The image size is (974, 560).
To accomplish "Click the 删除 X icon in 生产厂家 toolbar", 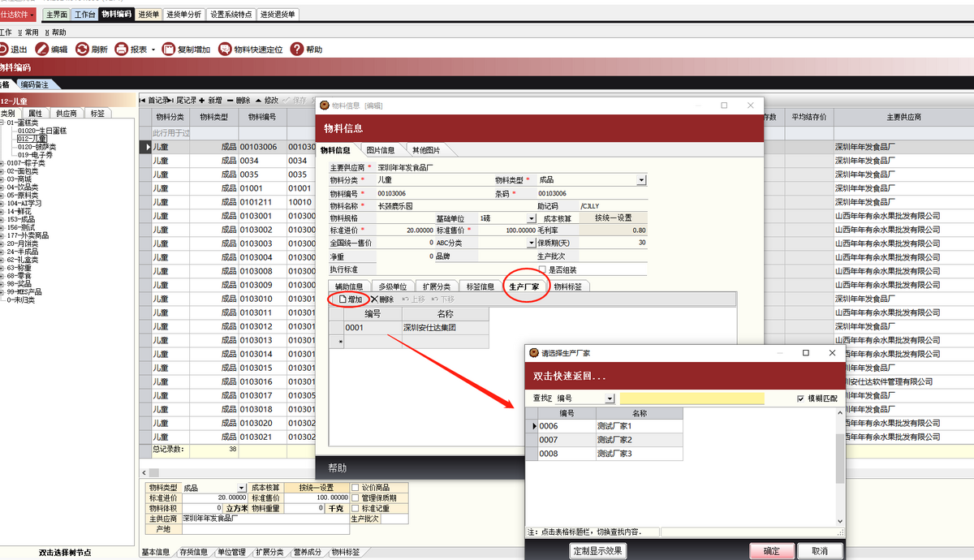I will [374, 299].
